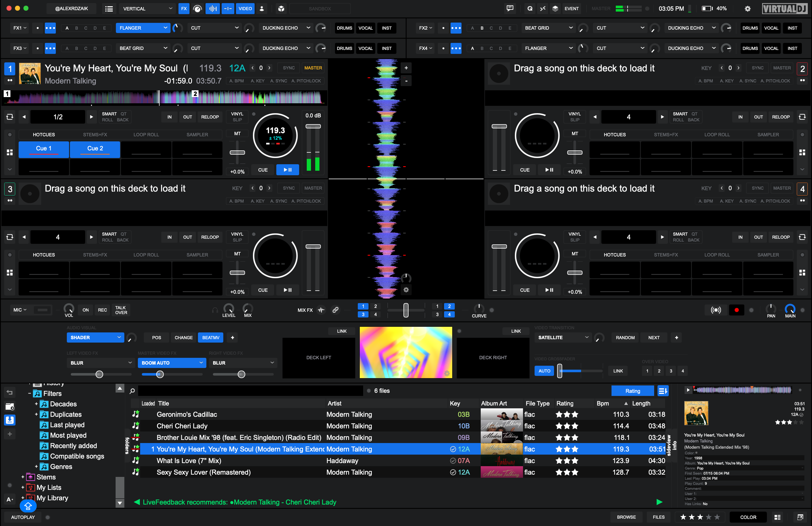This screenshot has width=812, height=526.
Task: Adjust BOOM AUTO video FX slider
Action: [160, 374]
